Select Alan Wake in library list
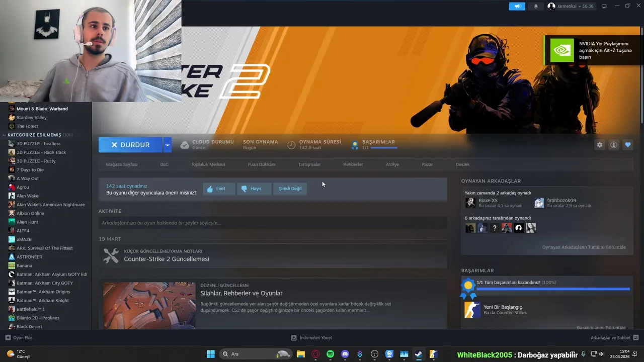The width and height of the screenshot is (644, 362). 27,196
